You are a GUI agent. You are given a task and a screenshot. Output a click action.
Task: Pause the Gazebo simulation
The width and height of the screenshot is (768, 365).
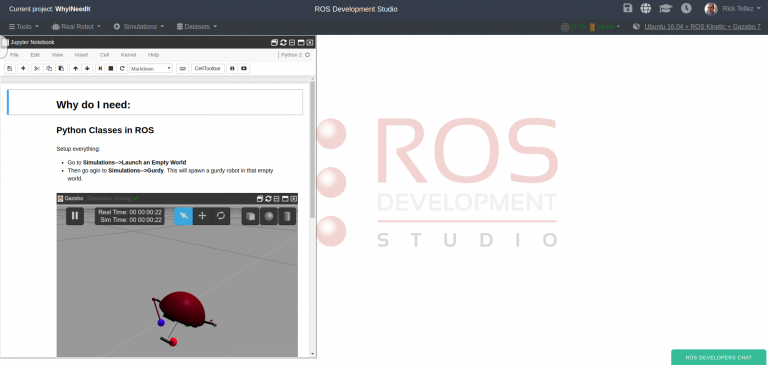(75, 216)
